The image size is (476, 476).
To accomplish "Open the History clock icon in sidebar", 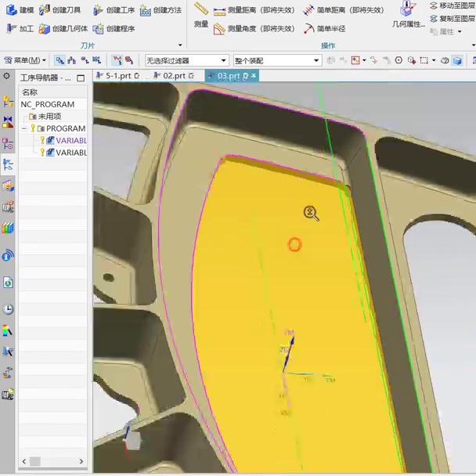I will pos(8,309).
